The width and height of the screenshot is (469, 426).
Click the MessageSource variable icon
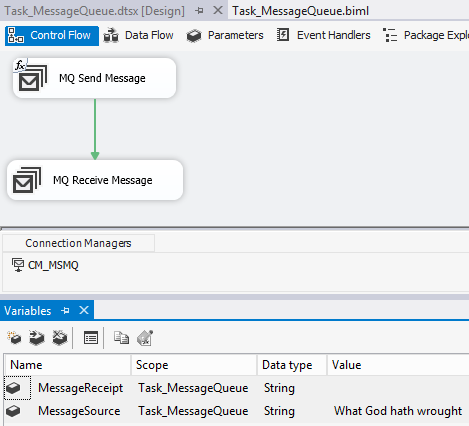tap(13, 411)
